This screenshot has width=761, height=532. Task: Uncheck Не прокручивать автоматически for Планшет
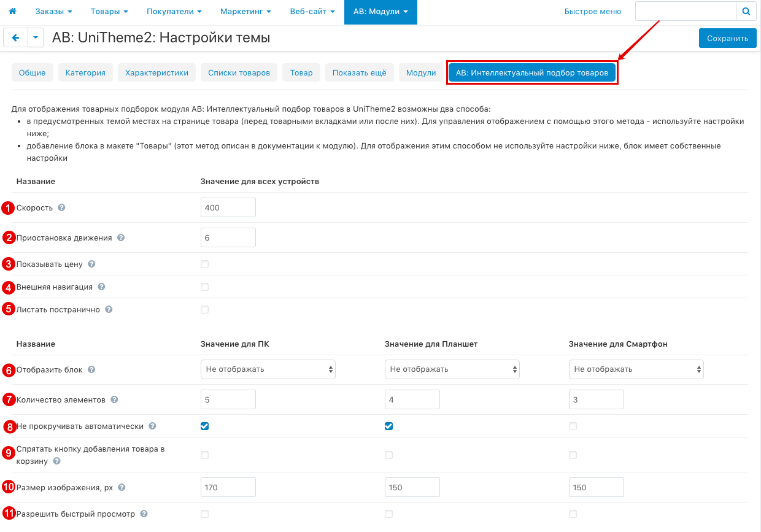point(388,426)
